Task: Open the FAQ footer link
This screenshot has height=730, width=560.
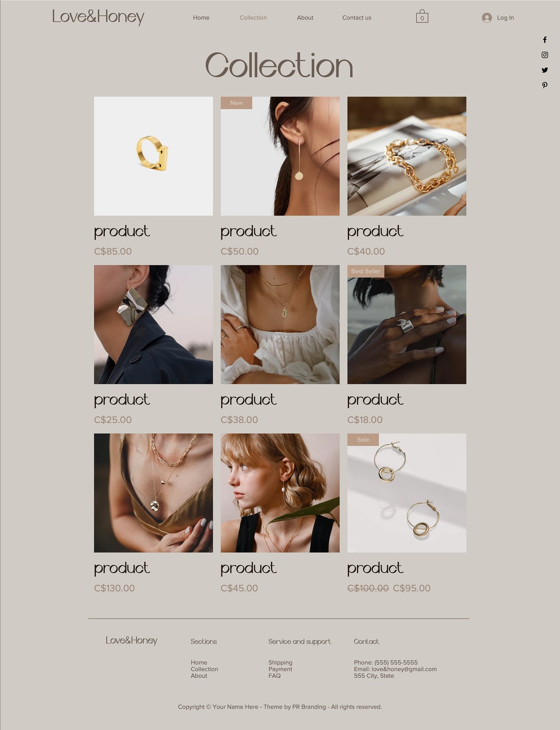Action: pos(274,676)
